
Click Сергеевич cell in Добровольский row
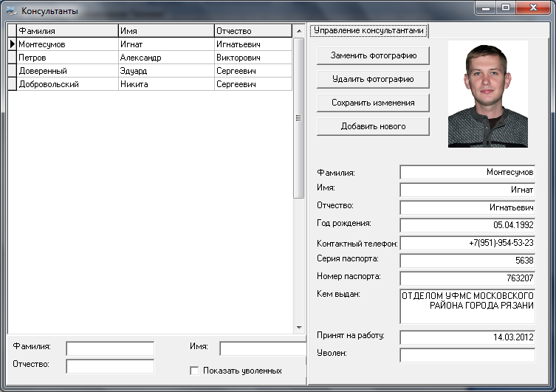[253, 84]
